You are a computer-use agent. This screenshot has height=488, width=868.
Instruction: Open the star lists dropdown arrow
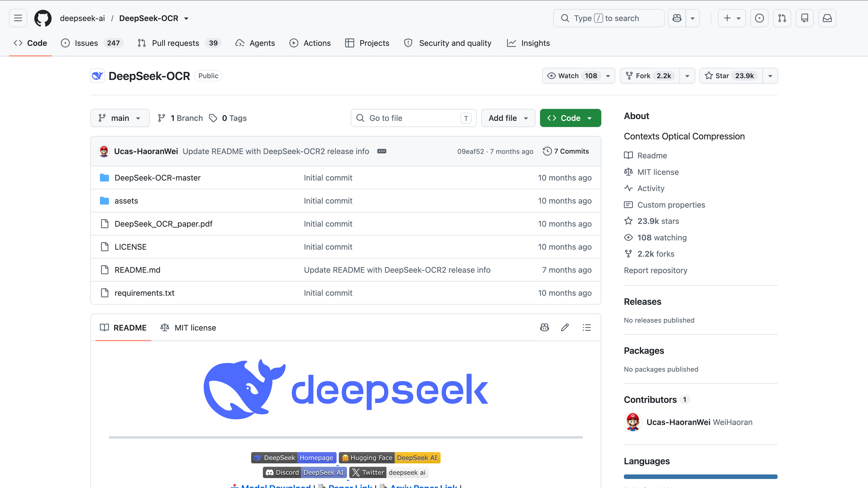(x=770, y=76)
